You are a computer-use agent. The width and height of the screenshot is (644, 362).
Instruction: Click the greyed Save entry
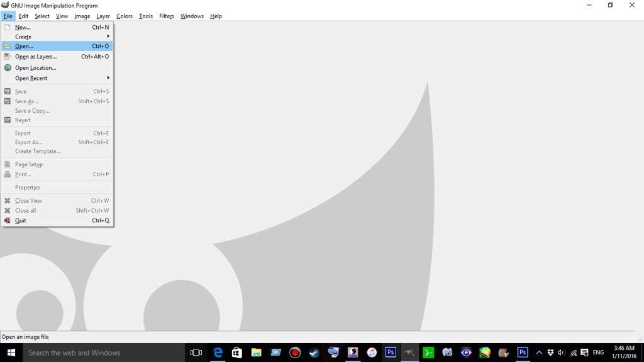coord(57,91)
